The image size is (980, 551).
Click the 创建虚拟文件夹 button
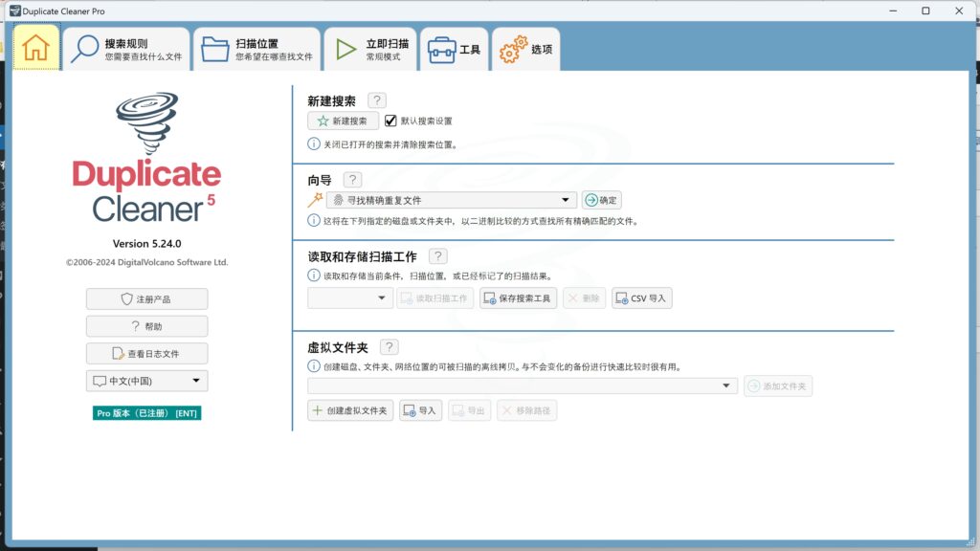pyautogui.click(x=350, y=410)
